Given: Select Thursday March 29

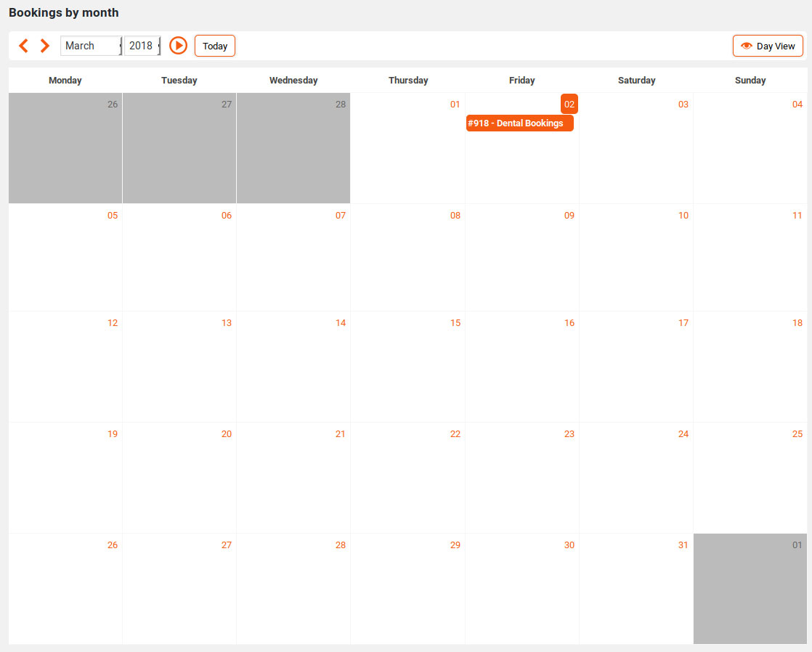Looking at the screenshot, I should click(x=407, y=589).
